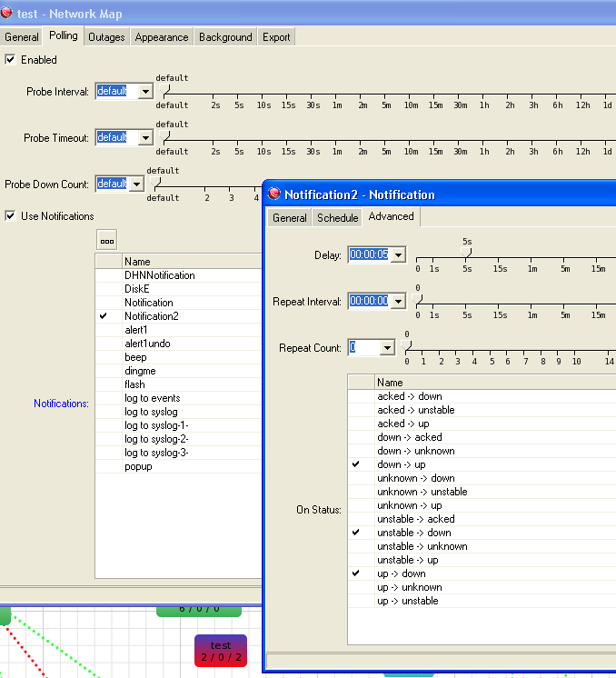
Task: Toggle the 'down -> up' status checkmark
Action: click(356, 464)
